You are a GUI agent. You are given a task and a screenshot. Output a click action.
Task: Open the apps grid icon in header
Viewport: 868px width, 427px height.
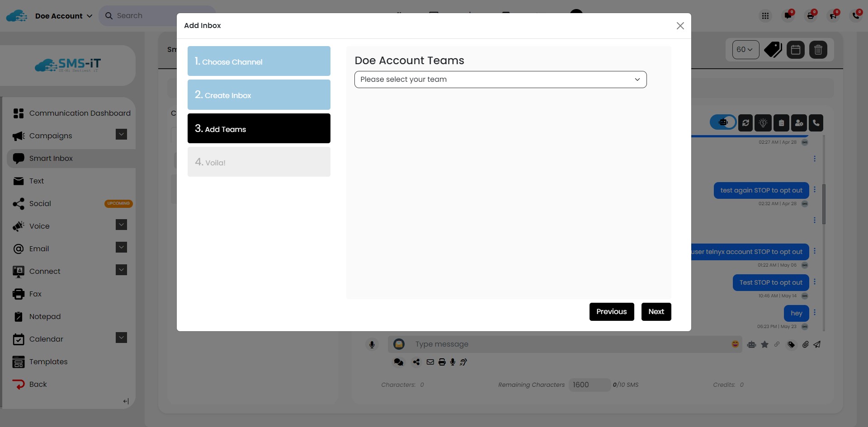coord(765,16)
